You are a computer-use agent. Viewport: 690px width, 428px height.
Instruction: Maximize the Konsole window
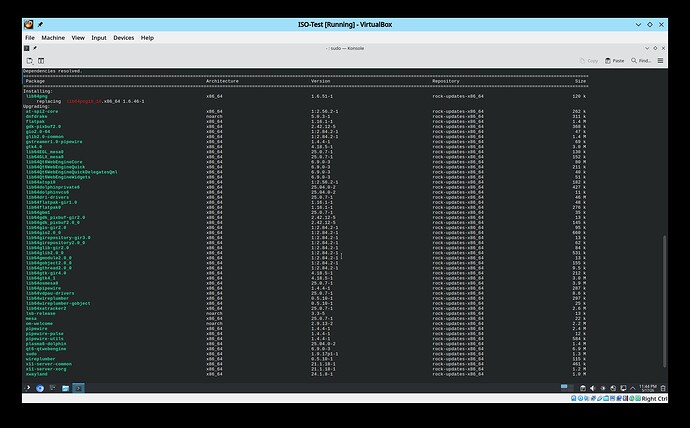(655, 48)
